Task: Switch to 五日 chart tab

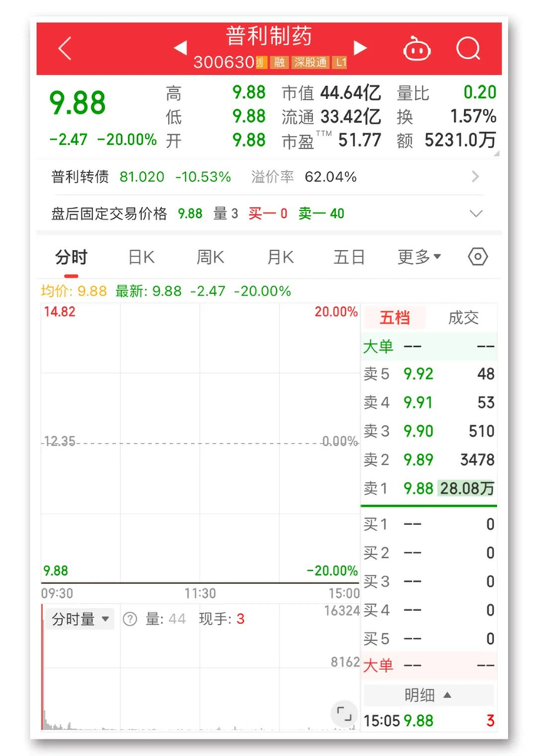Action: tap(349, 257)
